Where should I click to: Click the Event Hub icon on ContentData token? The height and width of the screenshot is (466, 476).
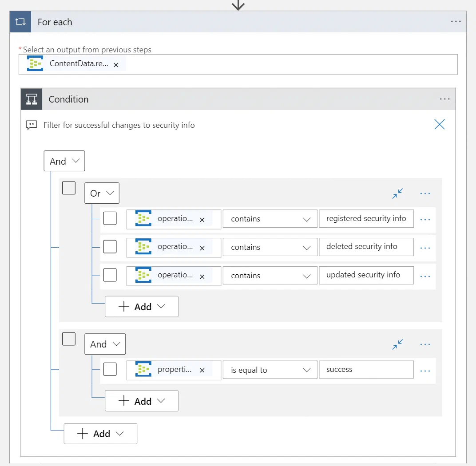(x=35, y=63)
